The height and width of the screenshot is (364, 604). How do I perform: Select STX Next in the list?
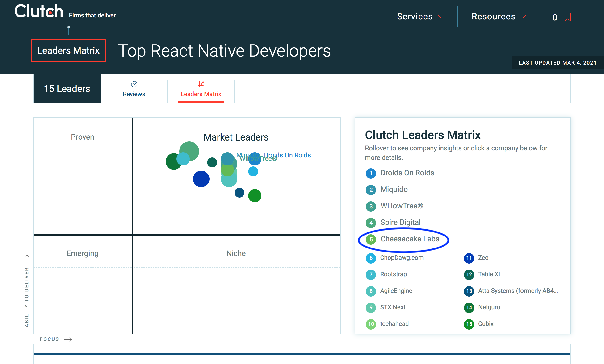[392, 307]
